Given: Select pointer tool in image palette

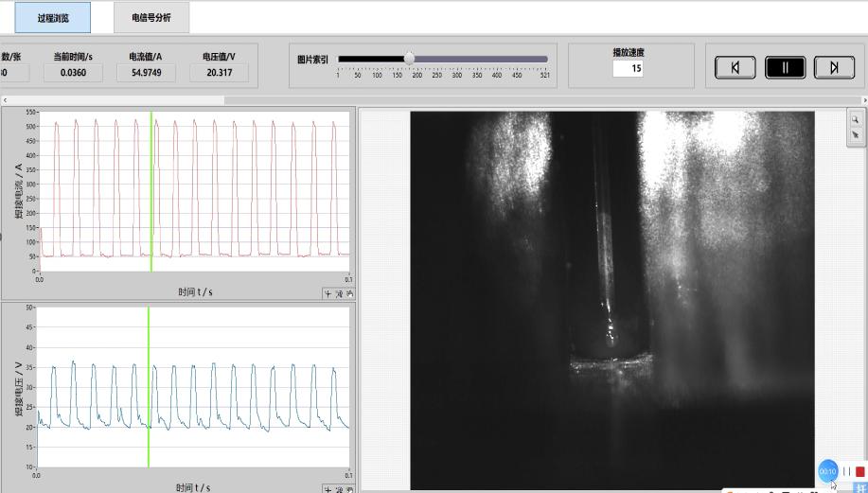Looking at the screenshot, I should [856, 134].
